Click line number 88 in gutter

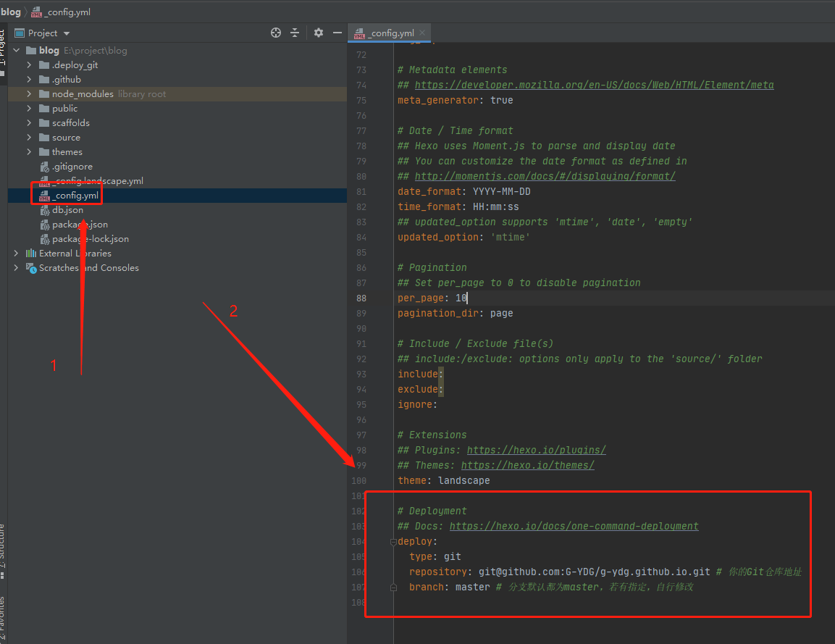tap(361, 298)
